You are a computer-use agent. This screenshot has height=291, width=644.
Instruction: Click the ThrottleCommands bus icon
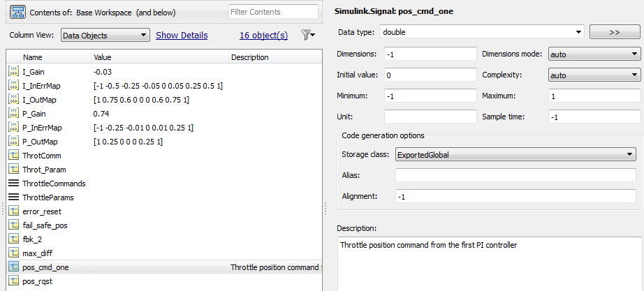[14, 184]
